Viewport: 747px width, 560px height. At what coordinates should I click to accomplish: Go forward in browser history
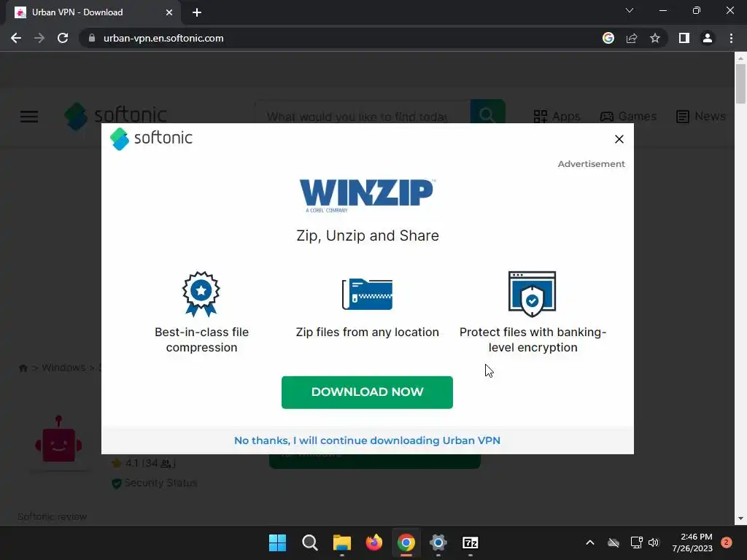pos(39,38)
